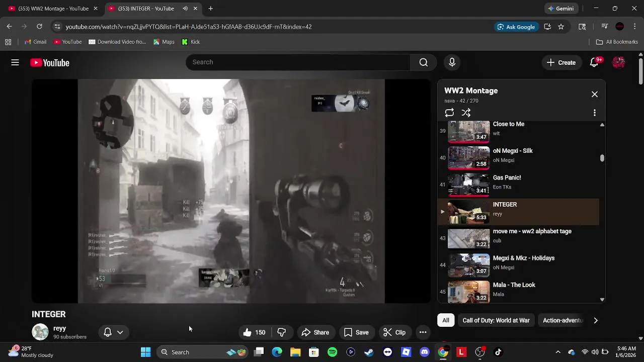Open Chrome three-dot menu
The height and width of the screenshot is (362, 644).
tap(634, 27)
